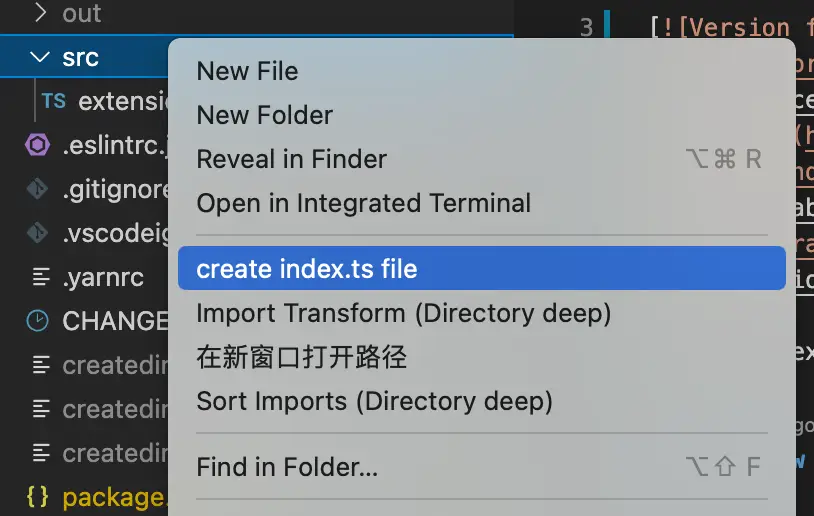The width and height of the screenshot is (814, 516).
Task: Open the .yarnrc file in the explorer
Action: (x=103, y=277)
